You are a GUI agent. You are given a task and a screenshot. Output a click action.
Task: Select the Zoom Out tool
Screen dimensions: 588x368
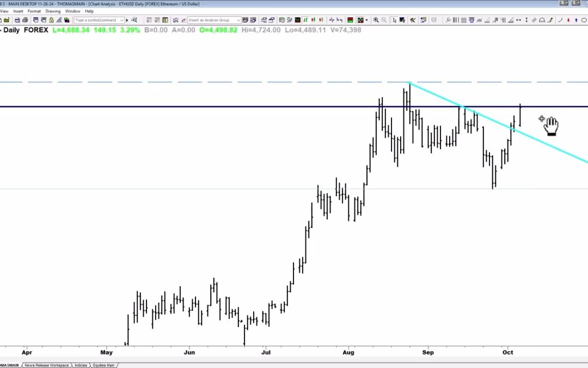coord(383,20)
